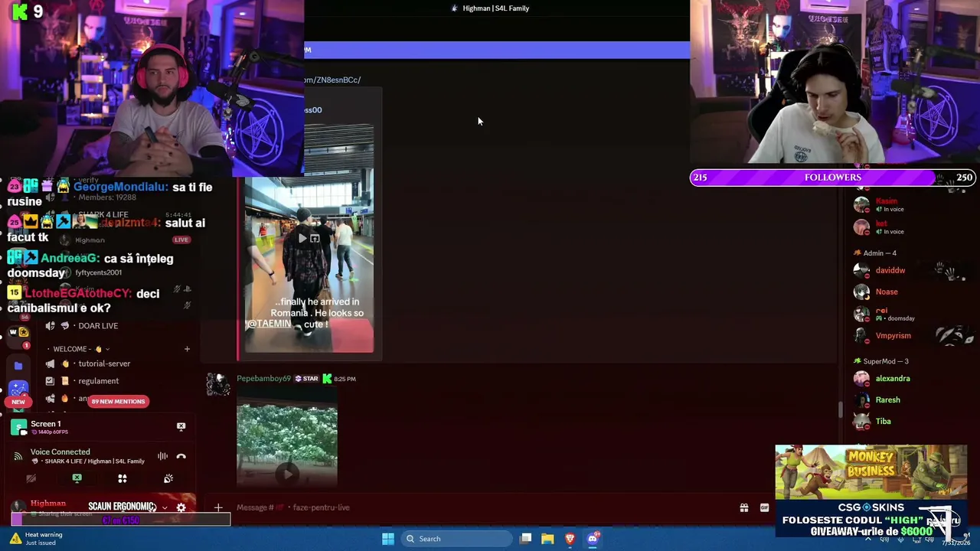Click the Pepebamboy69 username
Image resolution: width=980 pixels, height=551 pixels.
coord(263,379)
